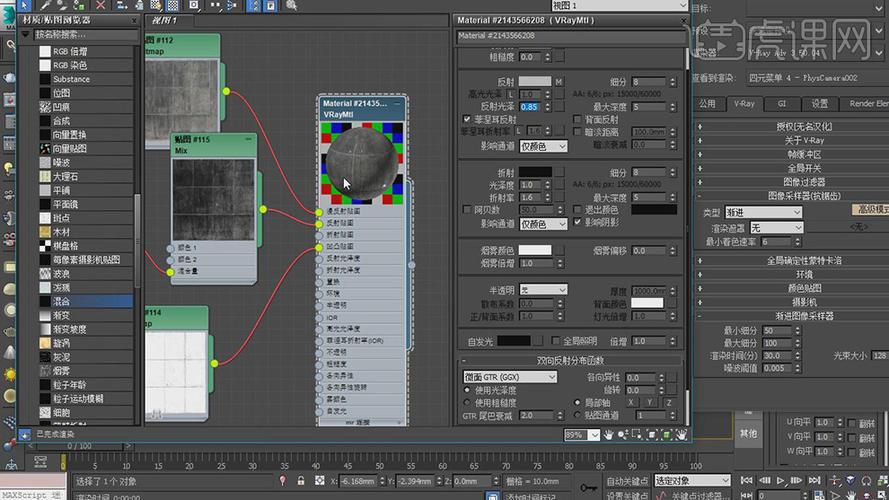Open the 微面 GTR (GGX) BRDF dropdown
Image resolution: width=889 pixels, height=500 pixels.
click(510, 377)
